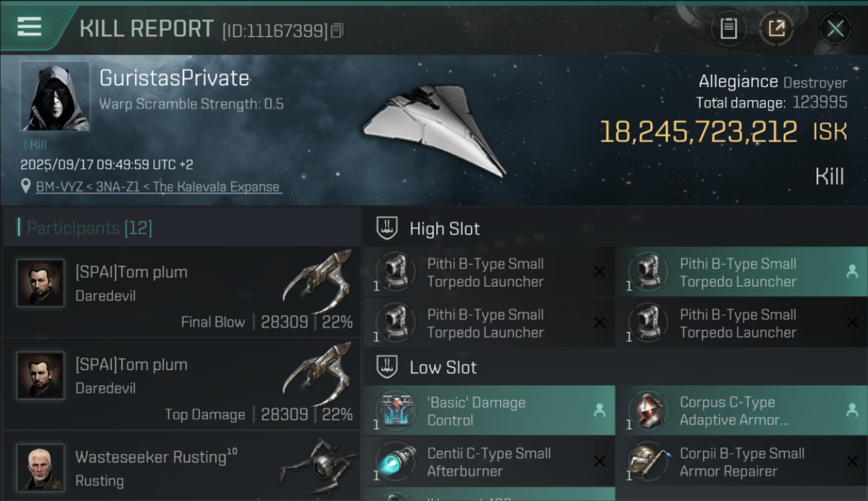The height and width of the screenshot is (501, 868).
Task: Share the kill report via export icon
Action: point(776,28)
